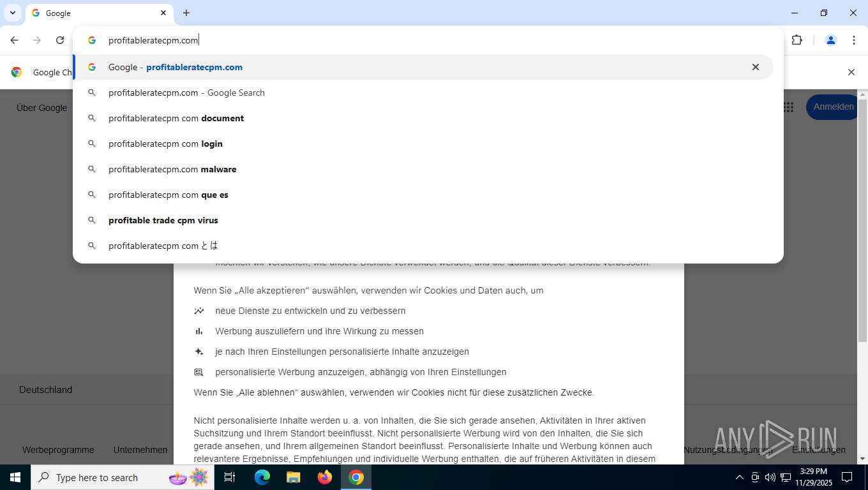
Task: Open Chrome three-dot menu
Action: (x=854, y=40)
